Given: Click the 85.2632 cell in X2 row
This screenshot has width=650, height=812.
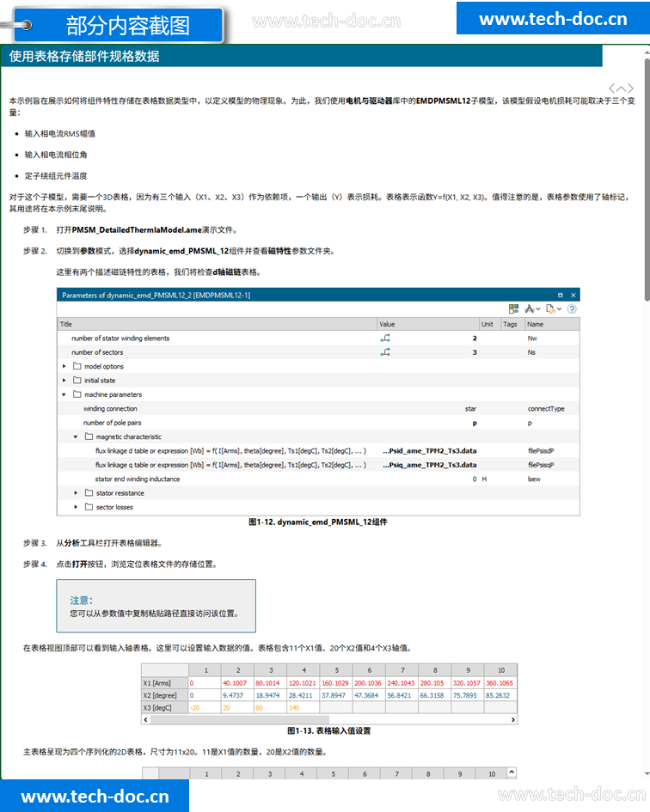Looking at the screenshot, I should tap(500, 695).
